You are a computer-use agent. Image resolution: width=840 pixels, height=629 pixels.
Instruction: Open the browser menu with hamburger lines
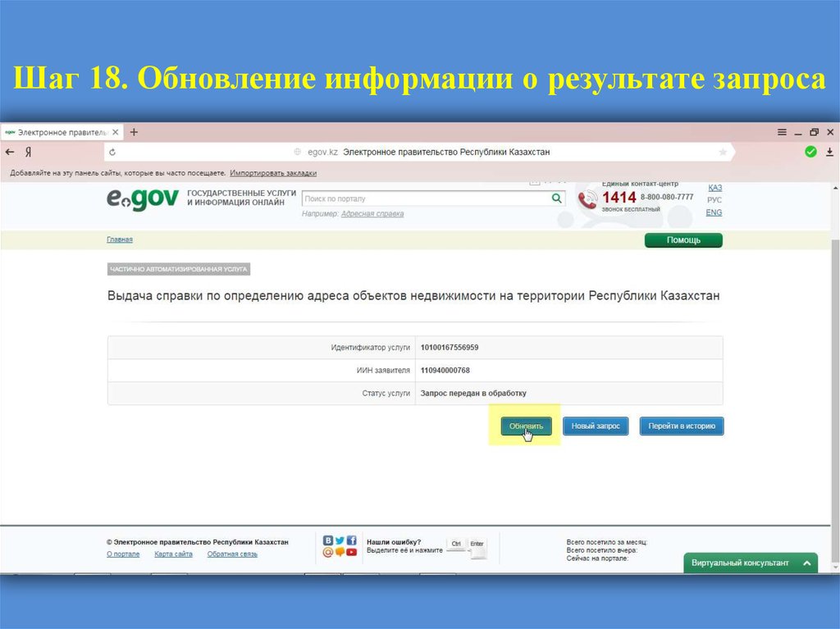click(x=783, y=130)
